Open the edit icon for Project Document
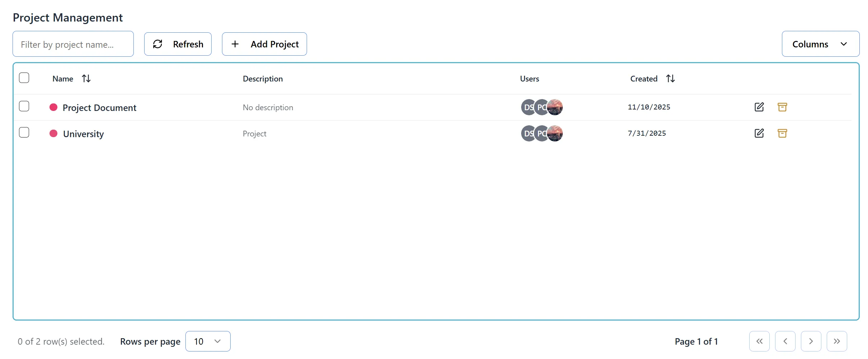 click(759, 107)
